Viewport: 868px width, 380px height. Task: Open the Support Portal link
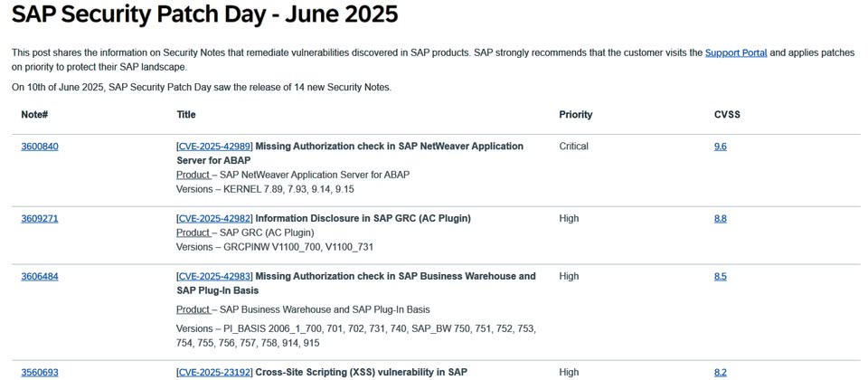[x=736, y=53]
